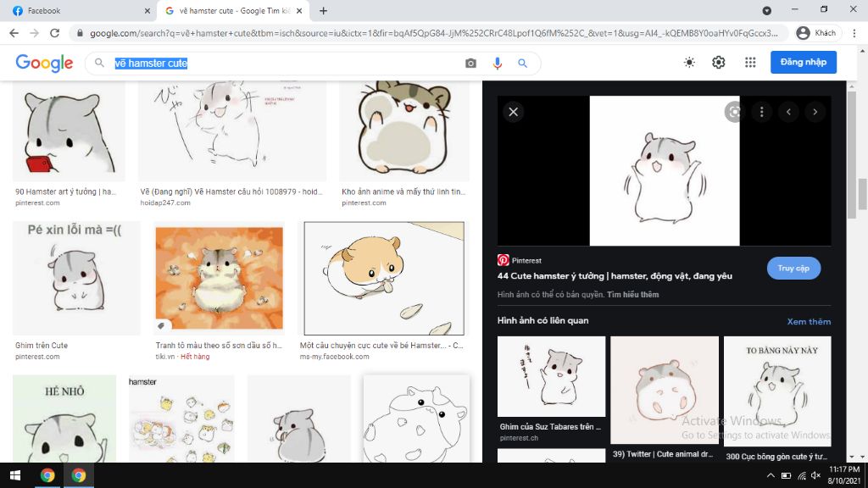Select the vẽ hamster cute Google tab
The width and height of the screenshot is (868, 488).
(x=234, y=10)
